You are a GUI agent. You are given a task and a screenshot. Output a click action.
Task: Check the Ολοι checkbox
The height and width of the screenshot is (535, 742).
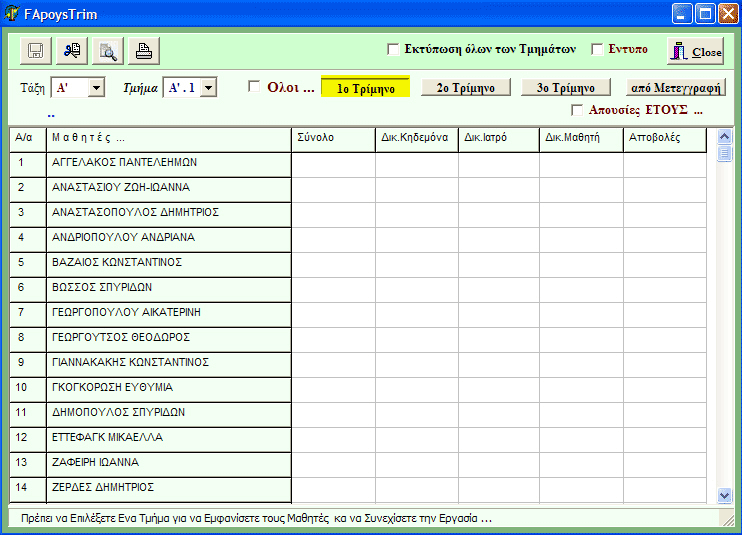coord(254,86)
